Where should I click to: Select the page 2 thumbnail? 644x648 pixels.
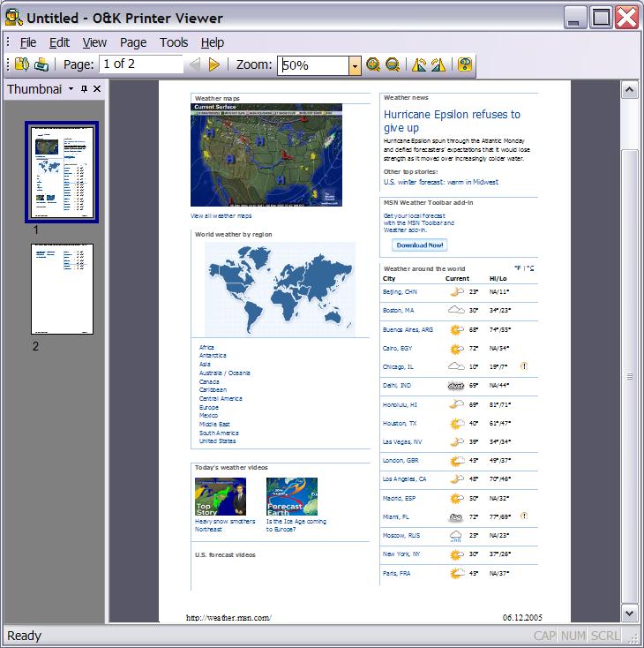(62, 289)
